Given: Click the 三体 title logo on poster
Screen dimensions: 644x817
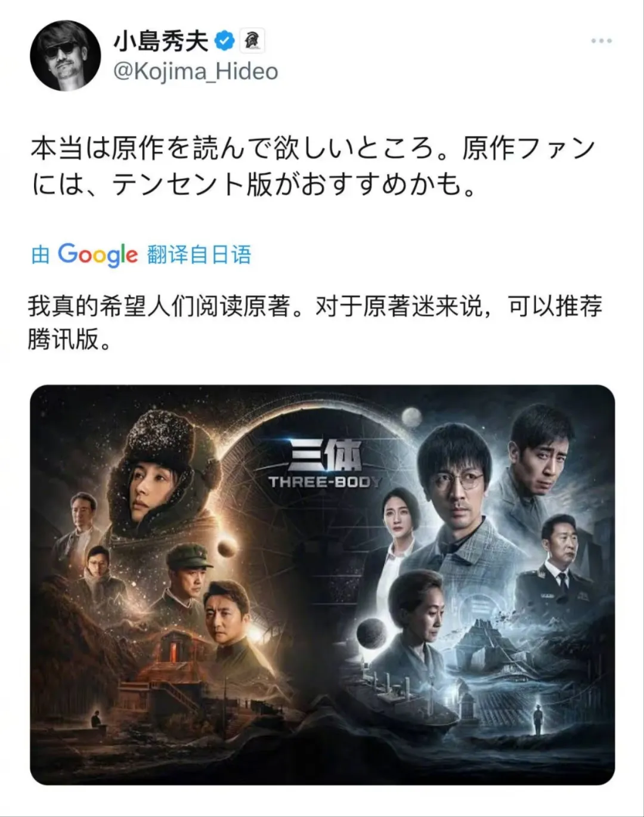Looking at the screenshot, I should (325, 457).
